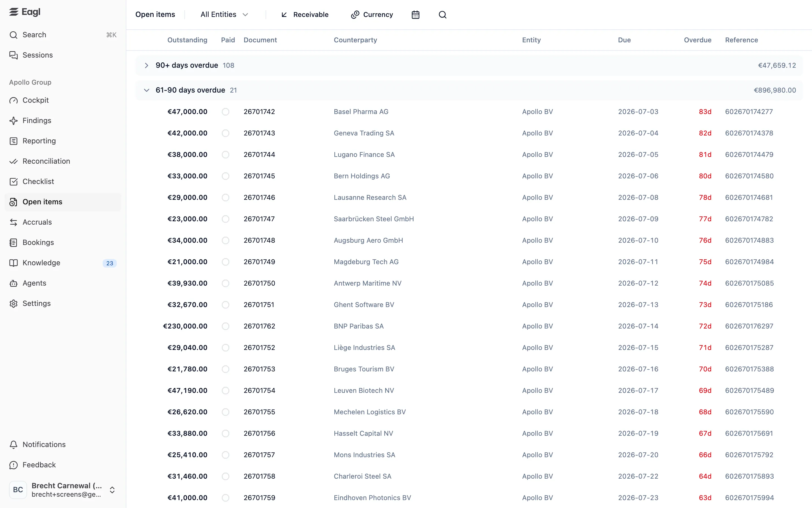The width and height of the screenshot is (812, 508).
Task: Click the Knowledge book icon
Action: tap(14, 263)
